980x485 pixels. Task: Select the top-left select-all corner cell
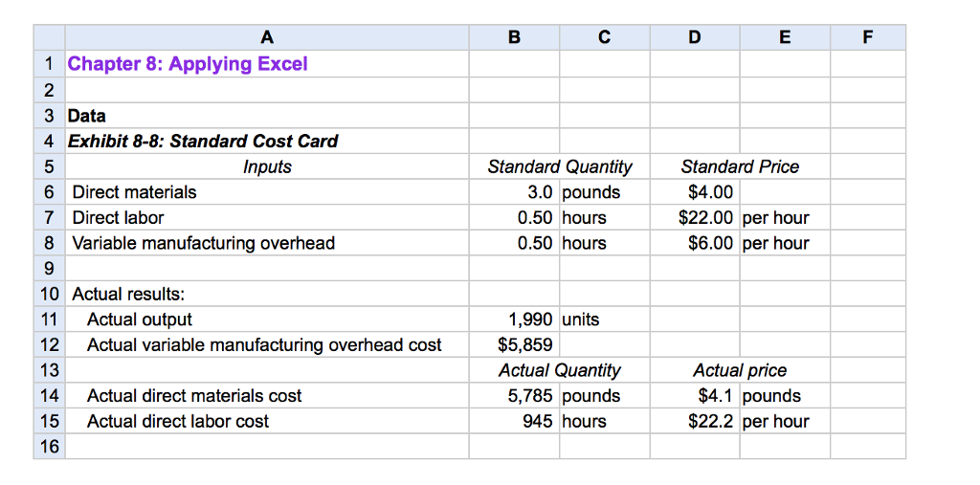[50, 37]
